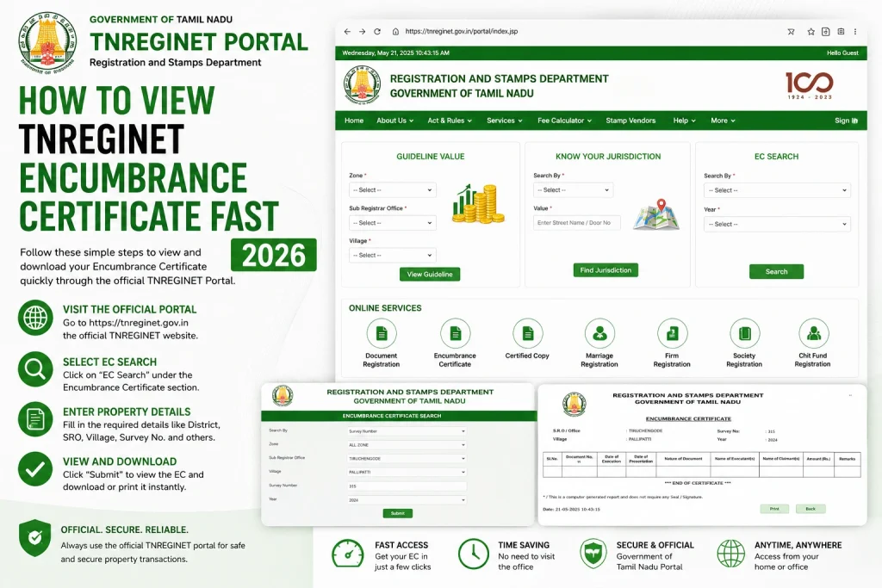The width and height of the screenshot is (882, 588).
Task: Open the PALLIPATTI village dropdown in EC form
Action: (x=407, y=472)
